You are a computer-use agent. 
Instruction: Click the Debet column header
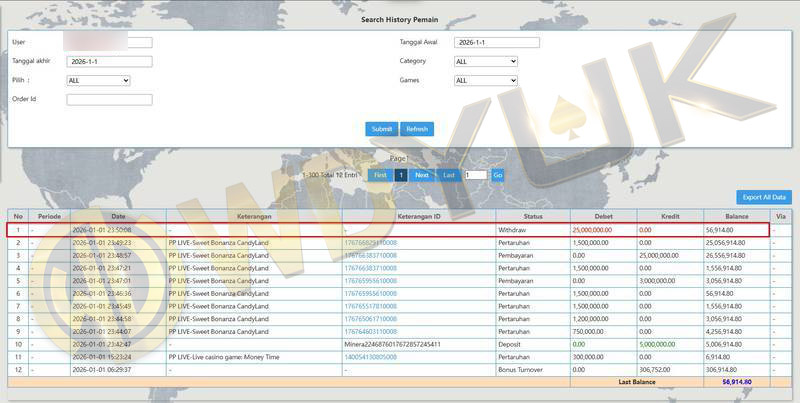point(603,216)
